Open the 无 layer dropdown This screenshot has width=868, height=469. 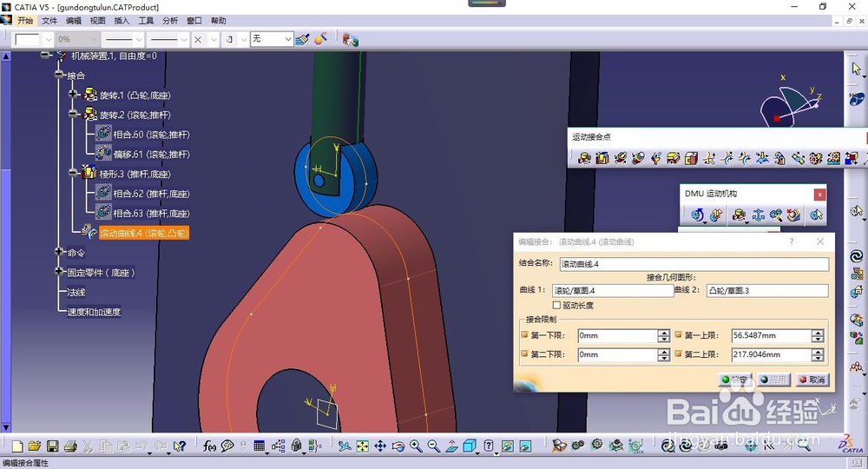point(288,39)
